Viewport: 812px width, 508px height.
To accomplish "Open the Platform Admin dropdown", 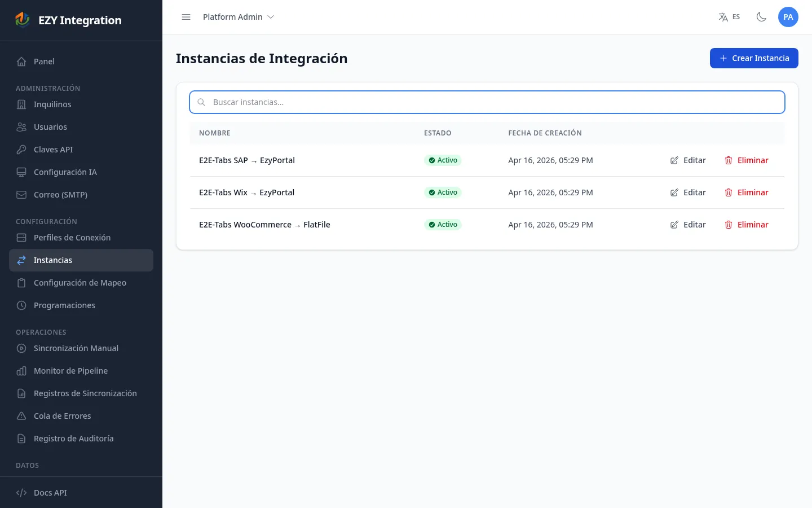I will click(x=239, y=17).
